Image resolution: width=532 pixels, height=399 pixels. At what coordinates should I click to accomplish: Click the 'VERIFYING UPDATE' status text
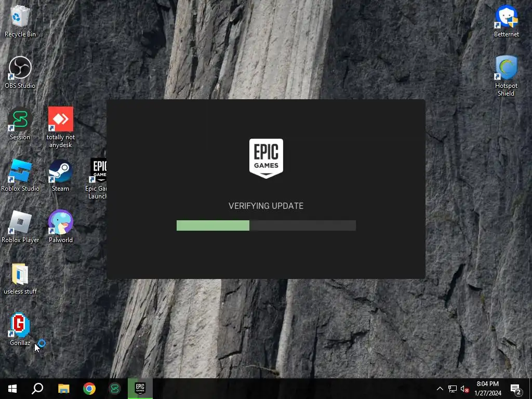pos(266,206)
